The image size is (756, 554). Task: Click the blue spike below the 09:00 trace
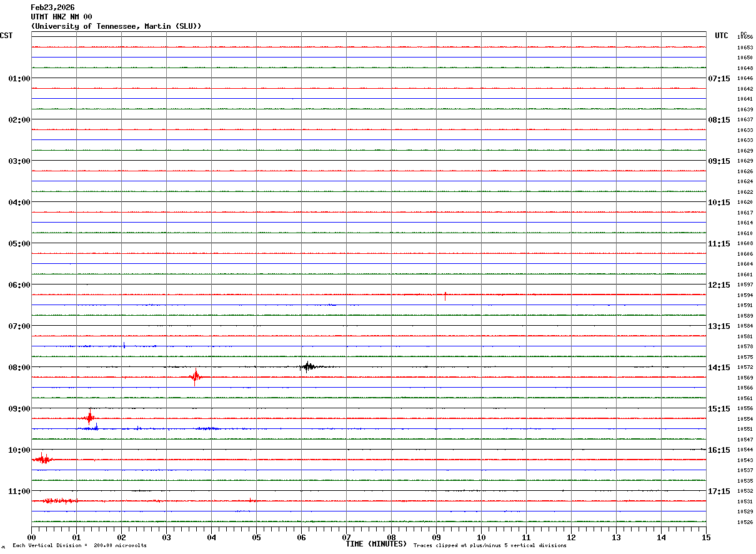click(96, 427)
